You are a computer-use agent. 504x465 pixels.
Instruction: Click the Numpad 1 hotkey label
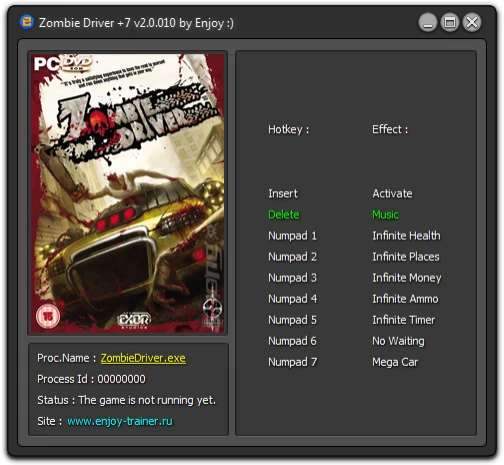[x=292, y=236]
